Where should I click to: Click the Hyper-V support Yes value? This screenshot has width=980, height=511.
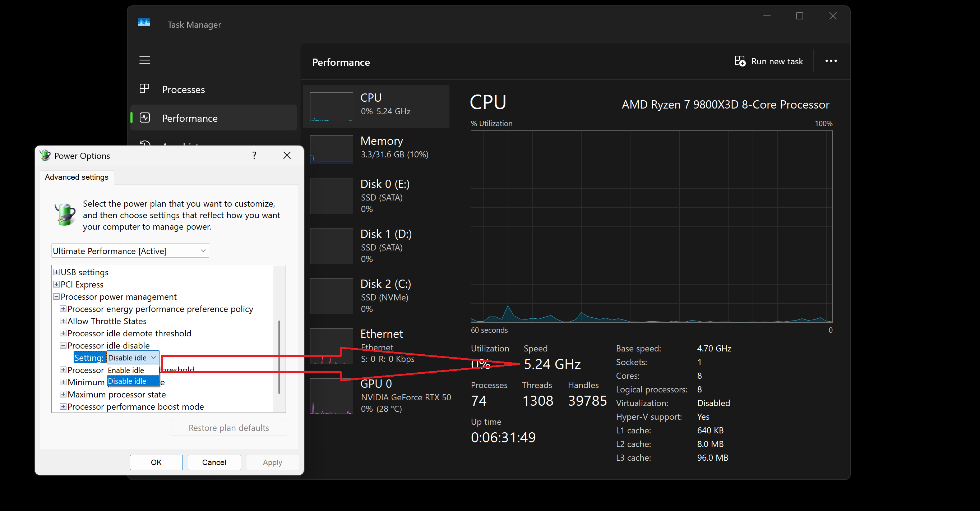tap(703, 417)
